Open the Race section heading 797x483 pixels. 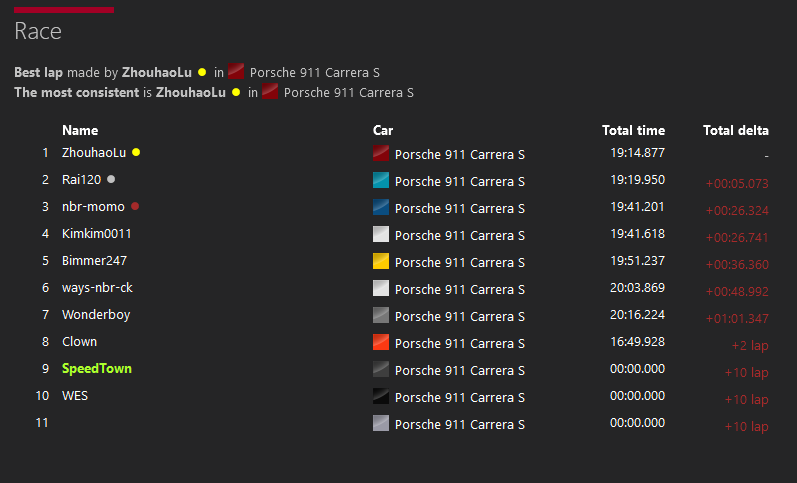(38, 31)
